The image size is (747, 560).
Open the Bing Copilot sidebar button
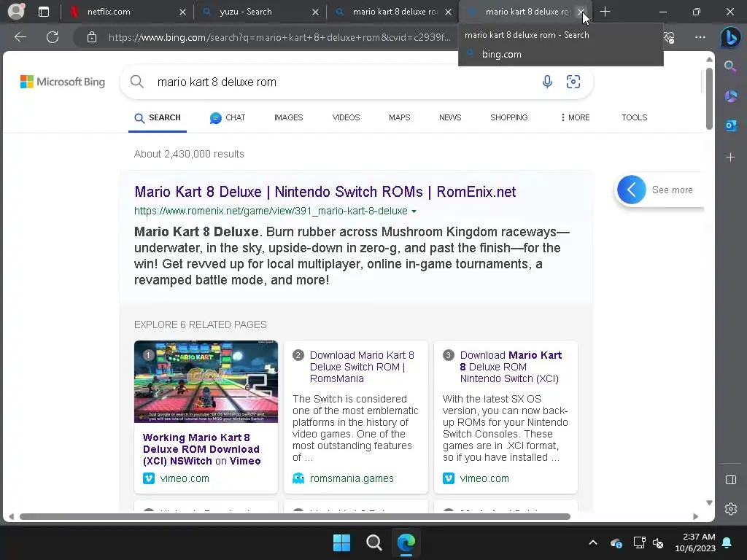(x=730, y=37)
